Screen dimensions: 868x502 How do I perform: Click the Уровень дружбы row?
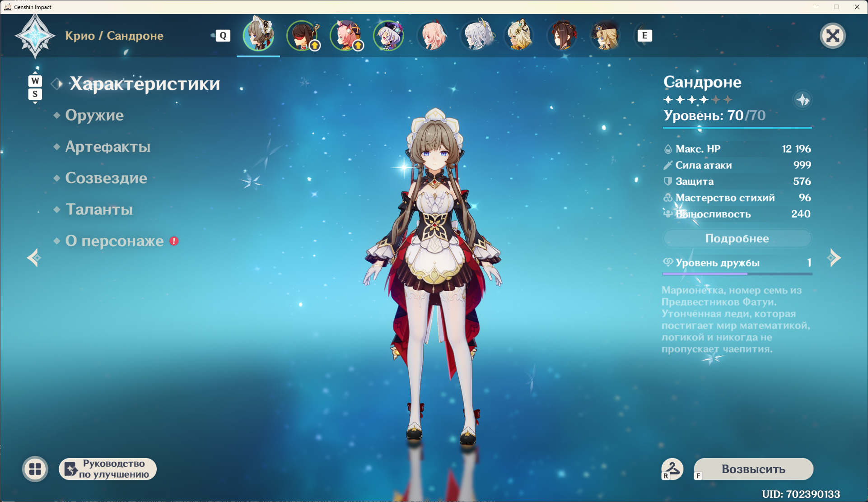(737, 263)
